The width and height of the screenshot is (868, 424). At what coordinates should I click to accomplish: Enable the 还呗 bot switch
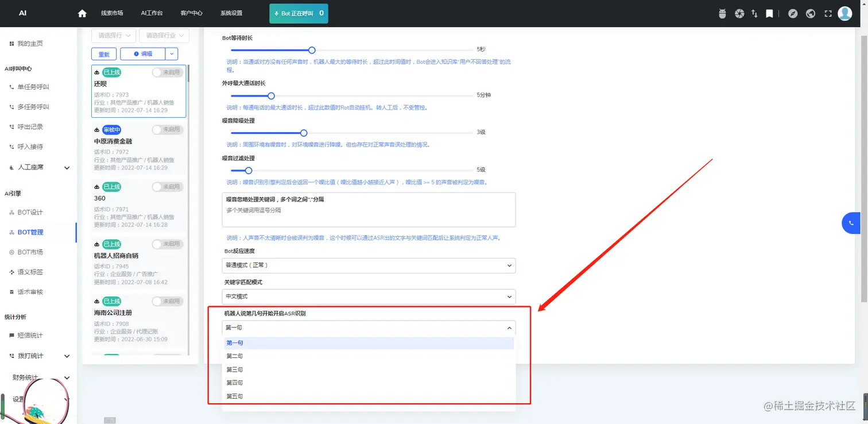coord(167,72)
